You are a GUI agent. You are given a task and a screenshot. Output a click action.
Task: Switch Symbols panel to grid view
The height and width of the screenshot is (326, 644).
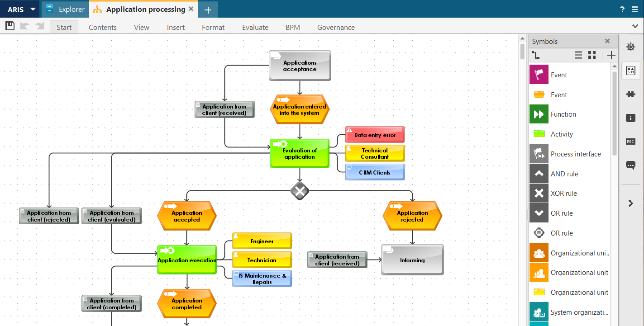point(592,55)
